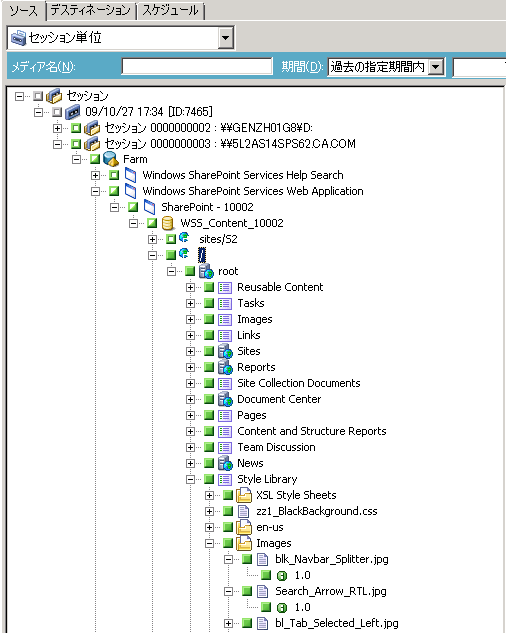Expand the sites/S2 node
The height and width of the screenshot is (633, 506).
(x=152, y=239)
